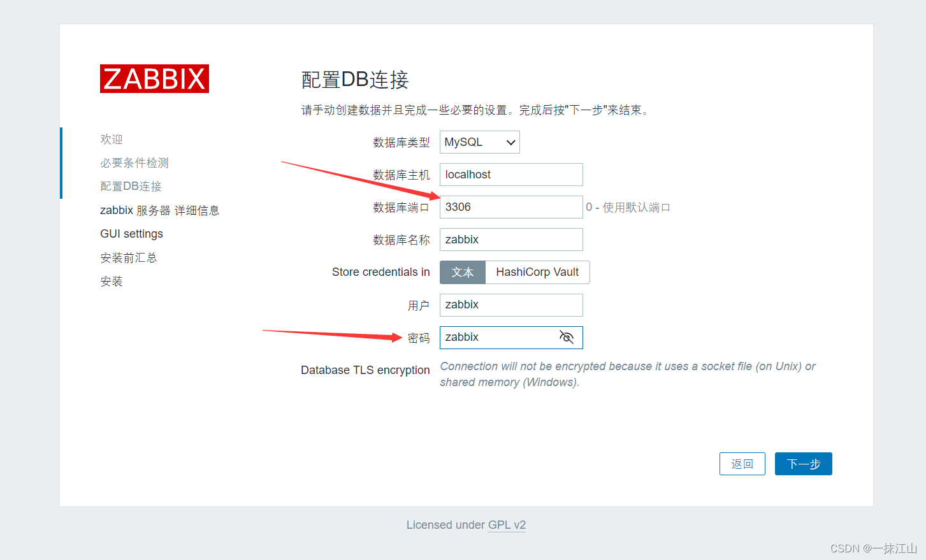This screenshot has width=926, height=560.
Task: Select 配置DB连接 step in sidebar
Action: (x=131, y=186)
